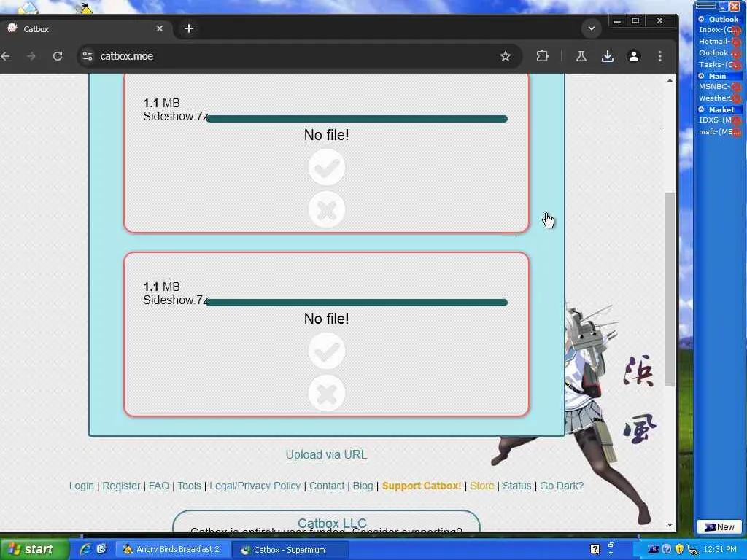Click second card's "No file!" text
Viewport: 747px width, 560px height.
326,319
